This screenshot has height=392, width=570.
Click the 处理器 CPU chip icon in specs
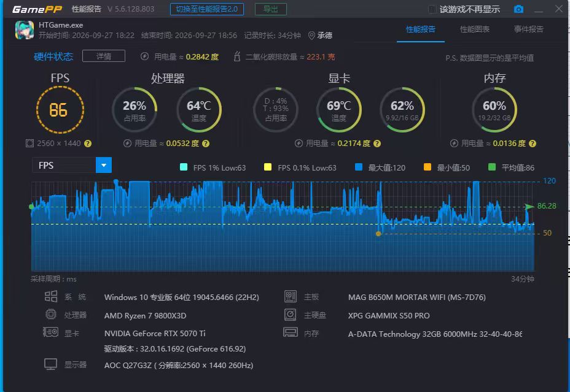click(51, 314)
